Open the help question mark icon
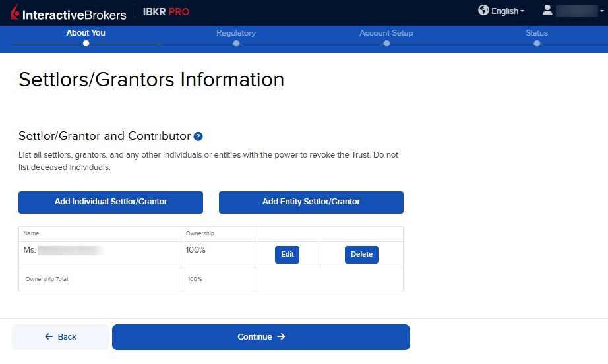The image size is (608, 364). click(198, 136)
